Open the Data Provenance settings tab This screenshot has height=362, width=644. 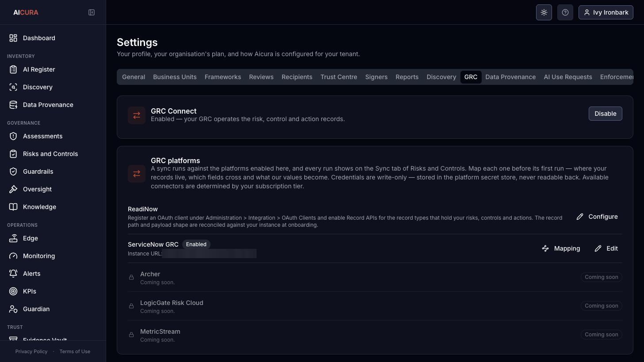pos(510,77)
